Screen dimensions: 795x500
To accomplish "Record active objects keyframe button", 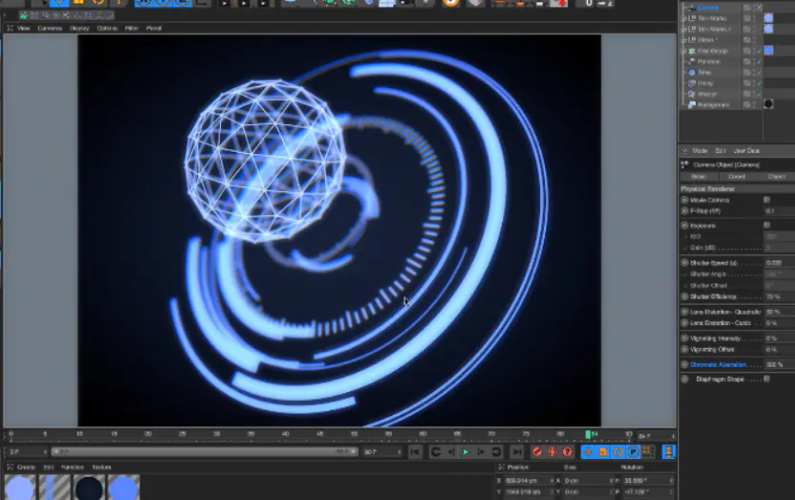I will pos(537,452).
